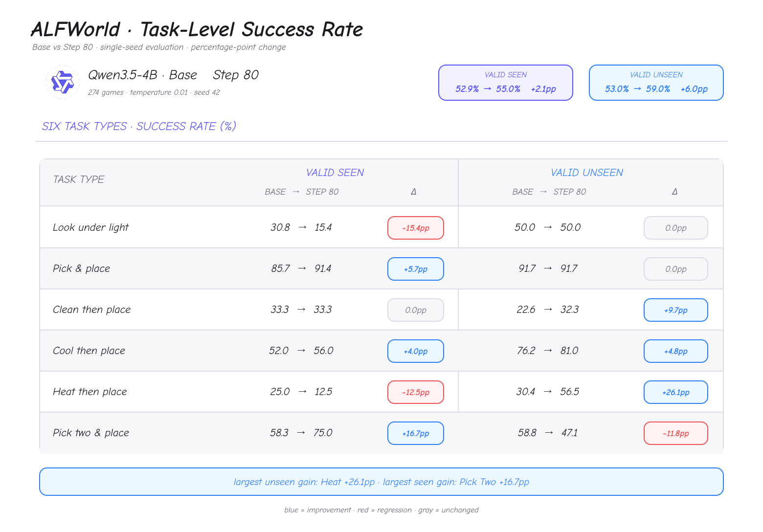Click the TASK TYPE column header
763x532 pixels.
click(78, 179)
